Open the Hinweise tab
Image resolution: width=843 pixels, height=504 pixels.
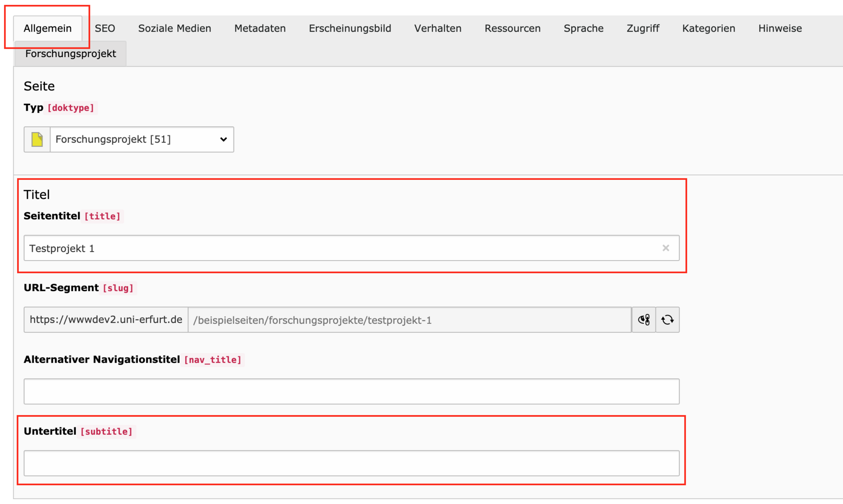tap(780, 29)
